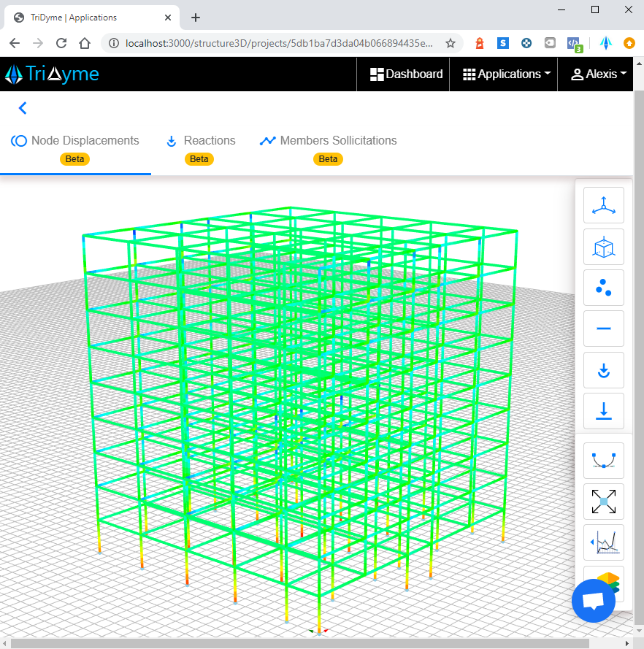Show the deformed shape curve icon

click(603, 460)
